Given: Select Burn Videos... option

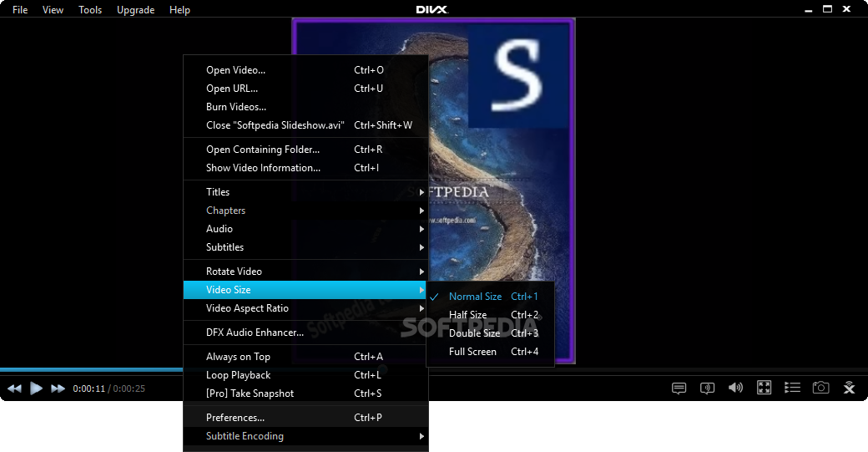Looking at the screenshot, I should [305, 107].
